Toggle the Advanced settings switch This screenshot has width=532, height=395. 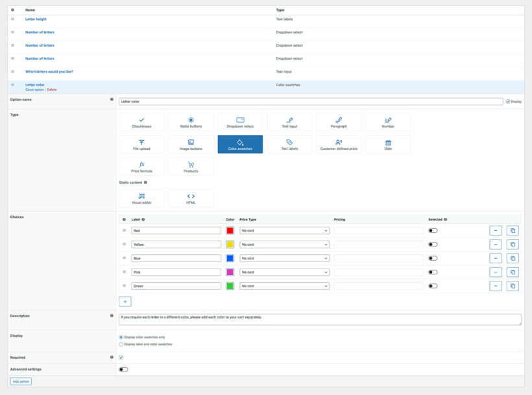pos(123,370)
